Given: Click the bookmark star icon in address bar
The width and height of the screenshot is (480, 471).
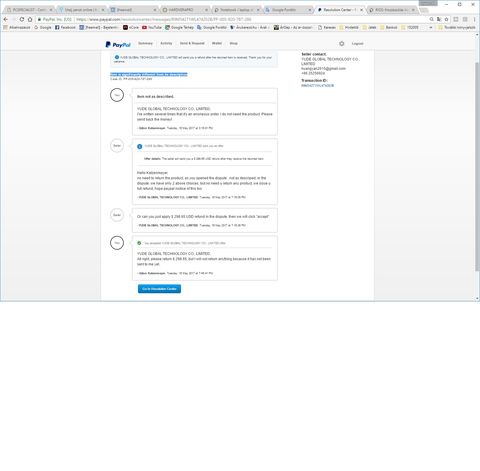Looking at the screenshot, I should [447, 19].
